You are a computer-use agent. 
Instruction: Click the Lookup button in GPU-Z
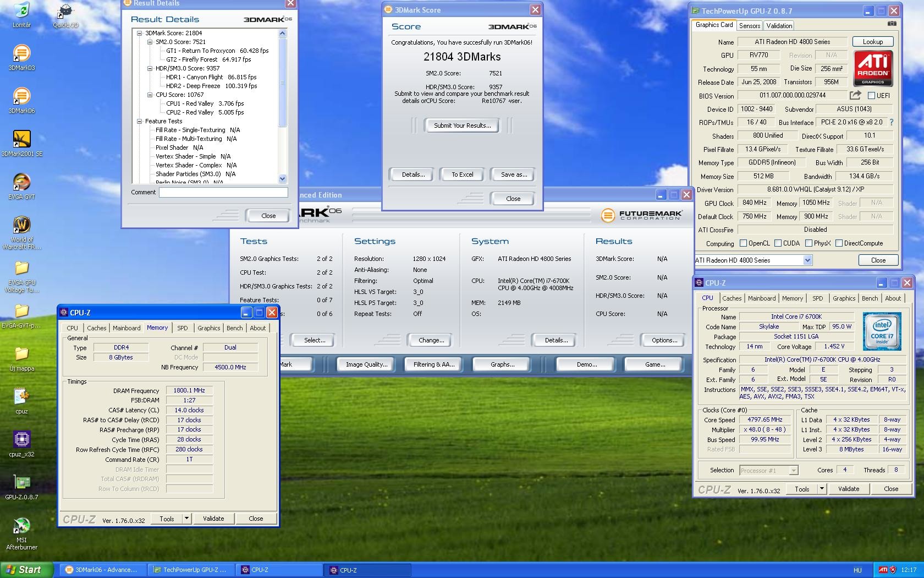tap(872, 42)
